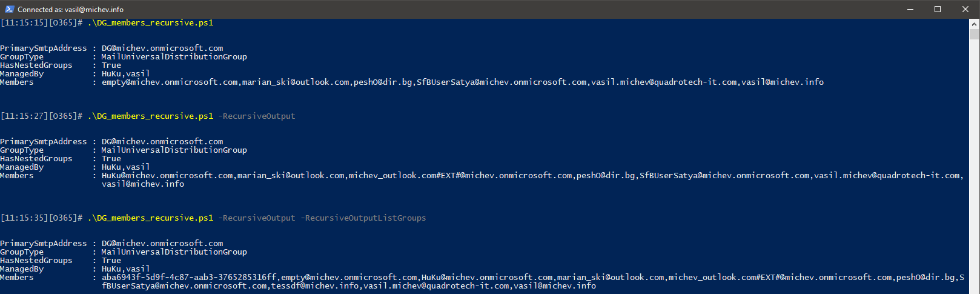980x294 pixels.
Task: Click MailUniversalDistributionGroup value in the first result
Action: (174, 56)
